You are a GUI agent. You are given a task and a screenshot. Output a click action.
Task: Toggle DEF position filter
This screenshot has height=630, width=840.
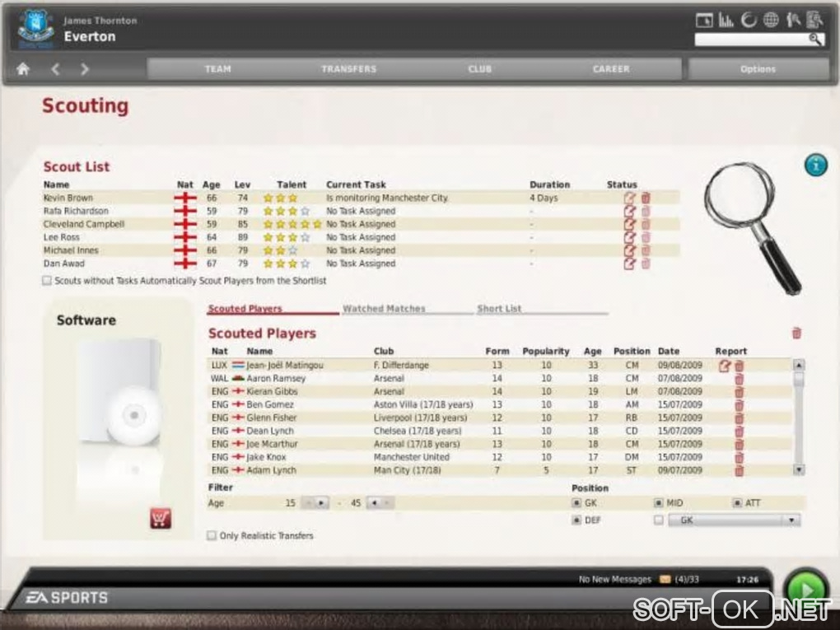[576, 520]
